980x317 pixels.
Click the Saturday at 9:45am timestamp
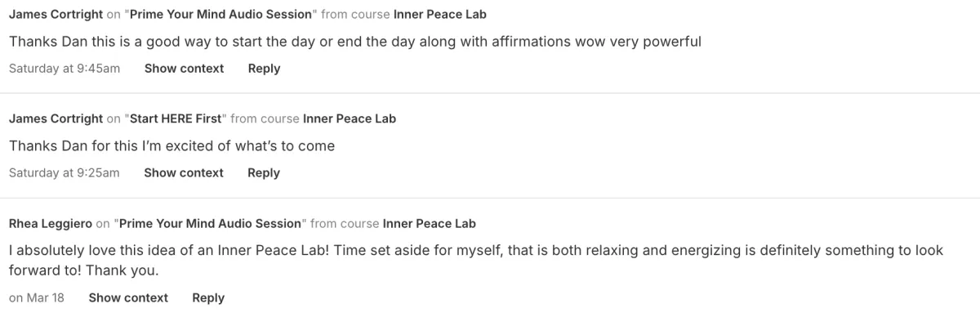(65, 69)
